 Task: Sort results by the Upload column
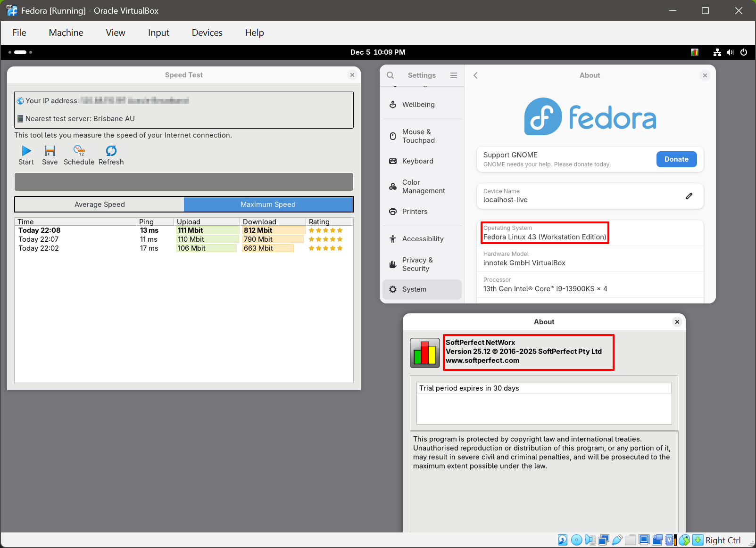click(207, 221)
